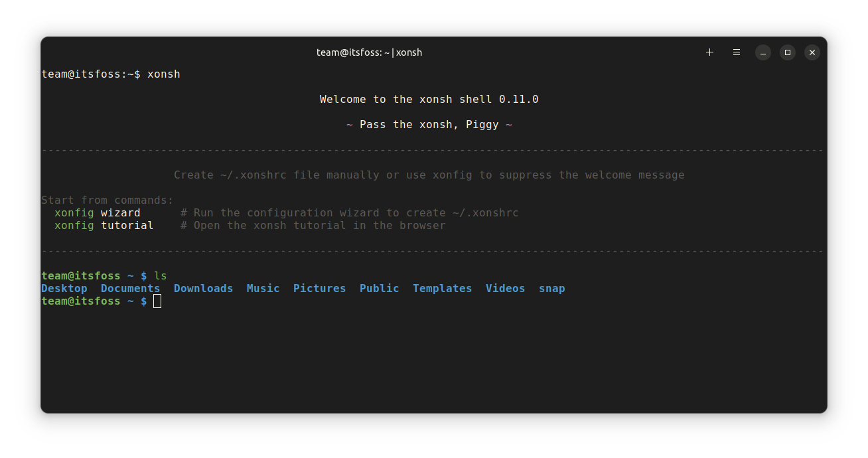This screenshot has width=868, height=458.
Task: Click the typed xonsh command on first line
Action: tap(163, 74)
